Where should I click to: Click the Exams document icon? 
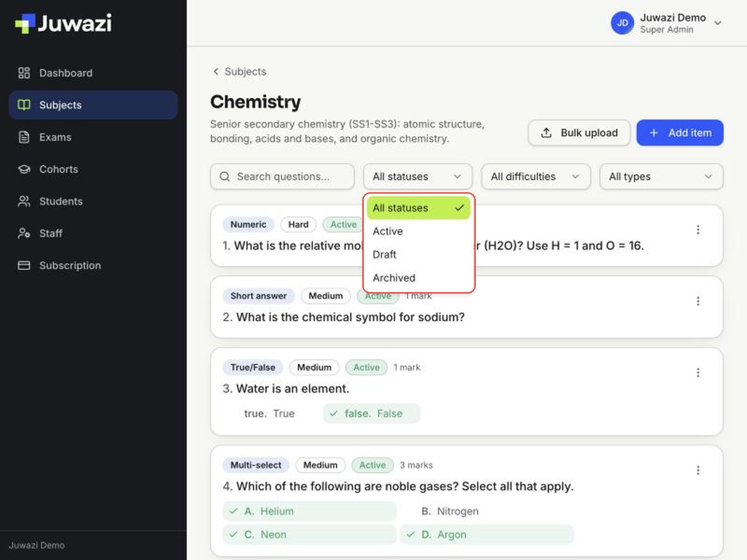pyautogui.click(x=24, y=137)
